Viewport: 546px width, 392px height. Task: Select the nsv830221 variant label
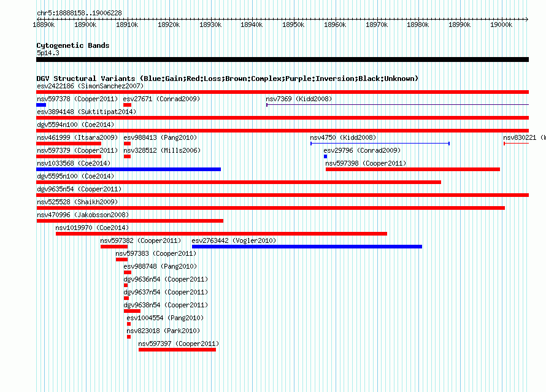click(525, 137)
